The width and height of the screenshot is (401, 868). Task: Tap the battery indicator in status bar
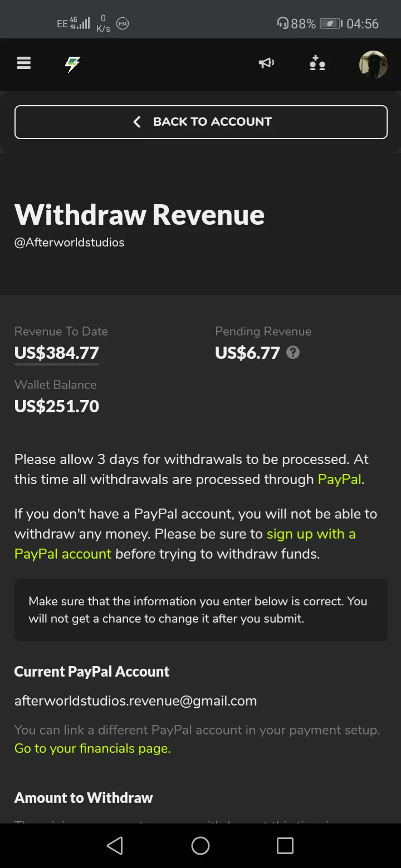tap(331, 24)
